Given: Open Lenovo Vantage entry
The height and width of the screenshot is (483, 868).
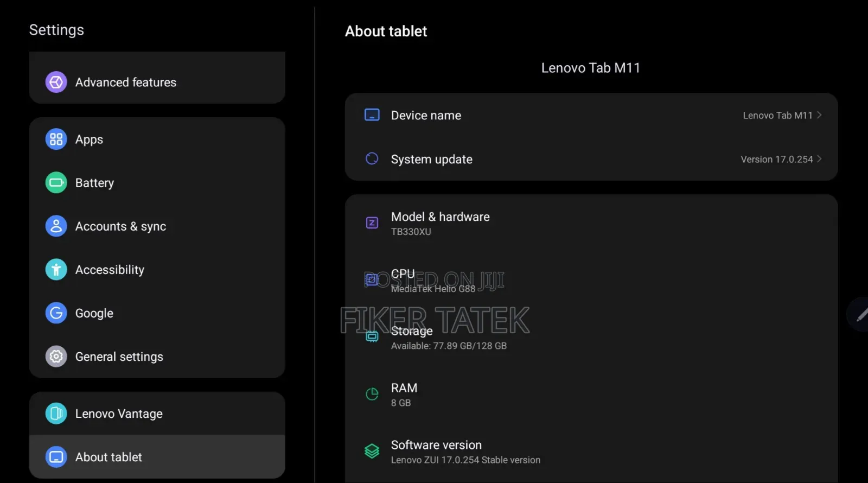Looking at the screenshot, I should pos(157,414).
